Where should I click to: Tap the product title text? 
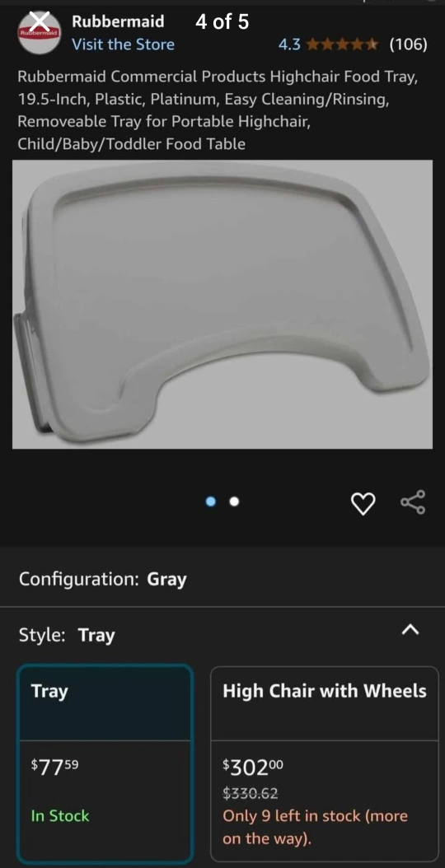tap(218, 110)
